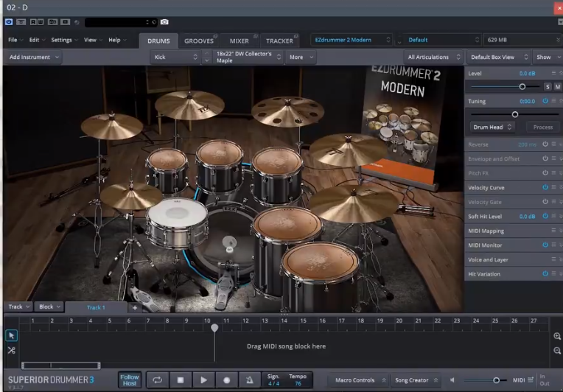This screenshot has width=563, height=392.
Task: Start playback with the play button
Action: click(203, 379)
